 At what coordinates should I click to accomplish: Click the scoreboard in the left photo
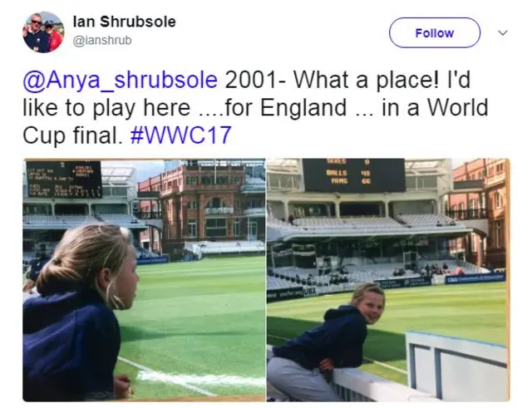coord(64,179)
